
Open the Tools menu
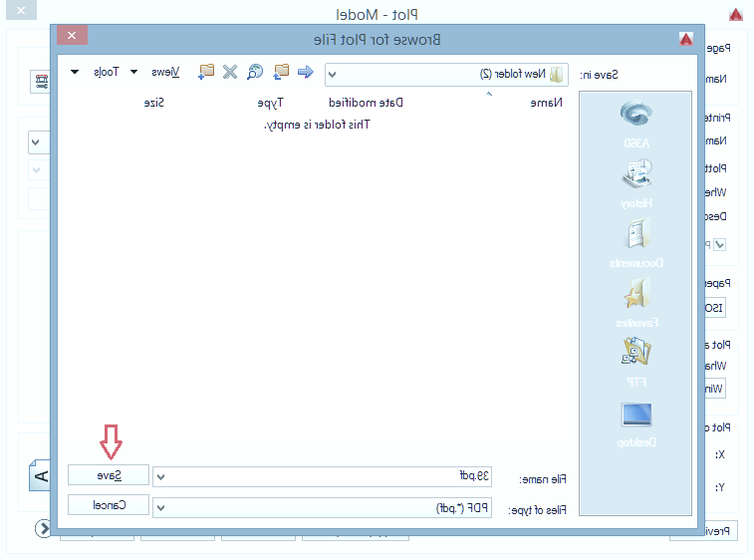106,72
